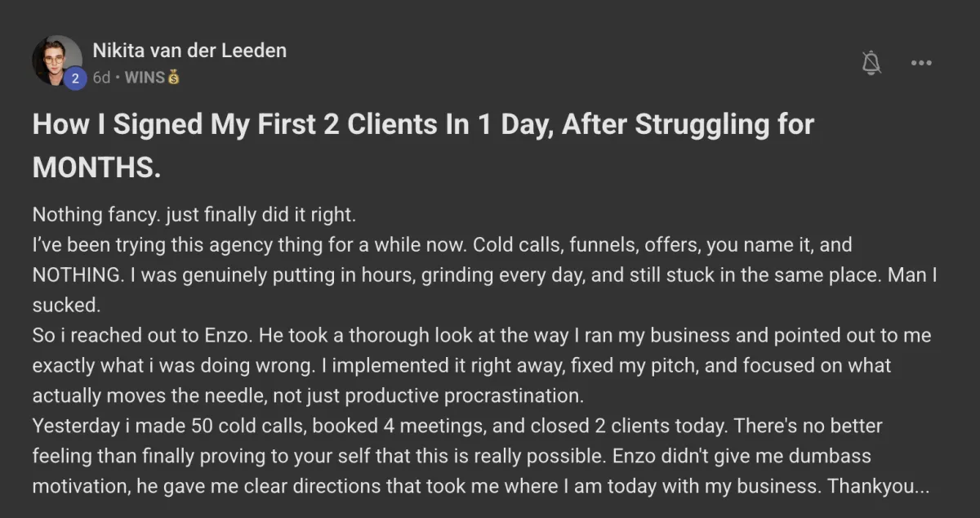
Task: Open the post title about signing 2 clients
Action: pyautogui.click(x=423, y=146)
